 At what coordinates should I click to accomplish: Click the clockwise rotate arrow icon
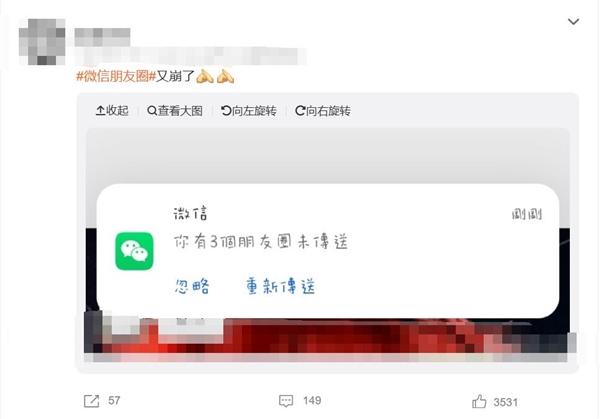point(300,111)
